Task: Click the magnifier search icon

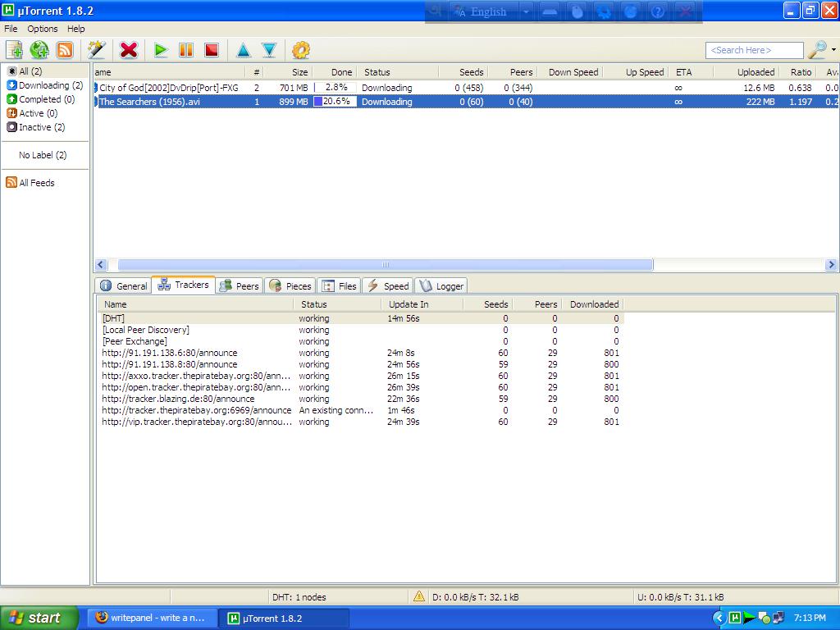Action: coord(817,50)
